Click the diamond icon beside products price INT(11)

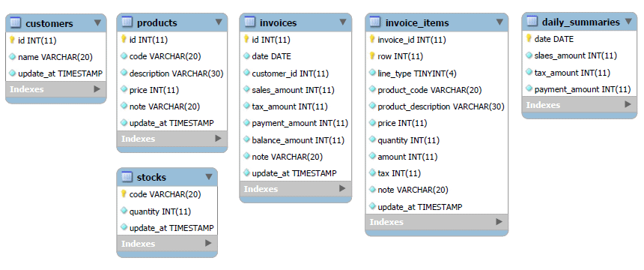(124, 89)
